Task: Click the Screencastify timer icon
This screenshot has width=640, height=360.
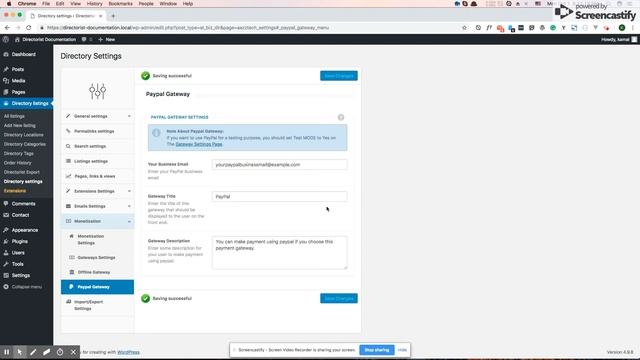Action: (x=60, y=352)
